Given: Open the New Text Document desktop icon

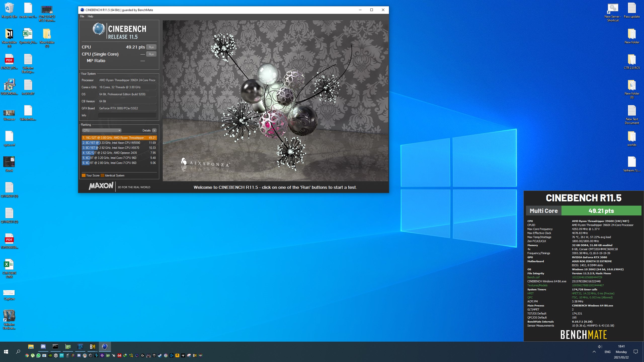Looking at the screenshot, I should (x=632, y=115).
